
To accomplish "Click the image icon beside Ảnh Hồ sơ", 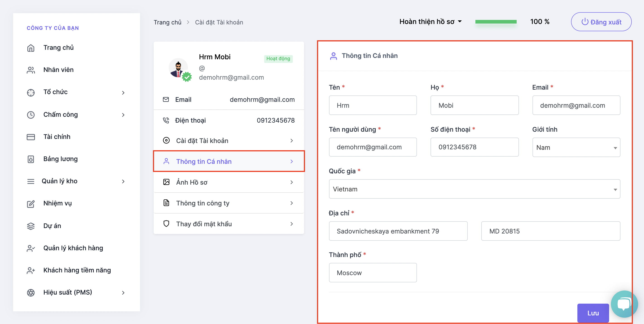I will click(166, 182).
